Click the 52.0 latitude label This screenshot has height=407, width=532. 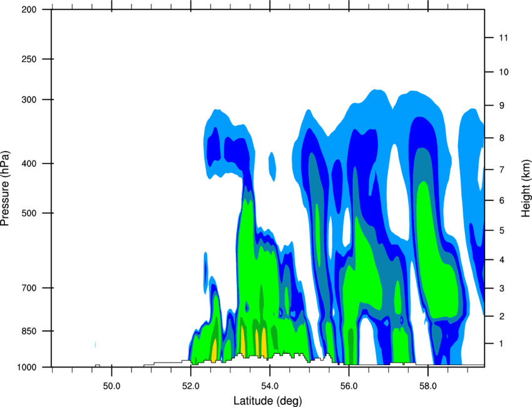coord(191,386)
